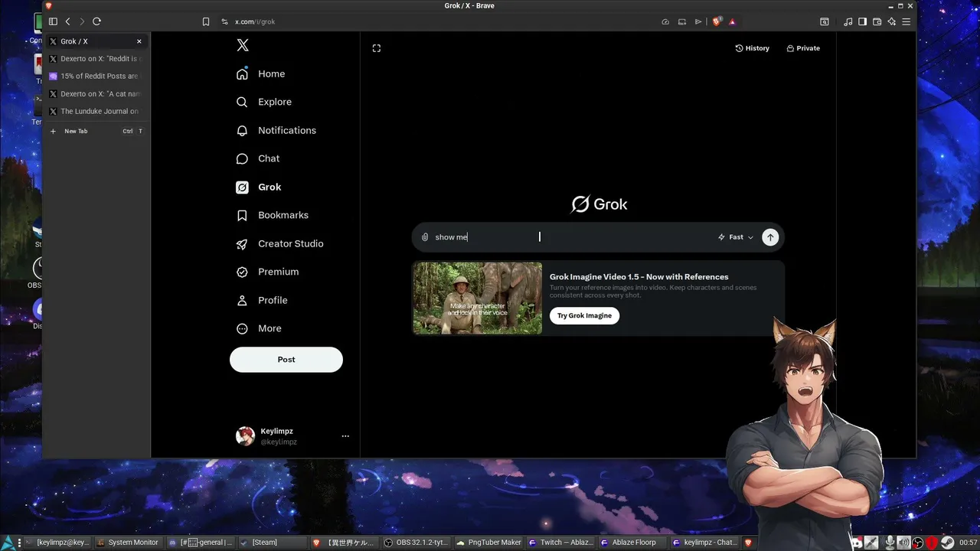The image size is (980, 551).
Task: Go back in browser history
Action: [x=67, y=21]
